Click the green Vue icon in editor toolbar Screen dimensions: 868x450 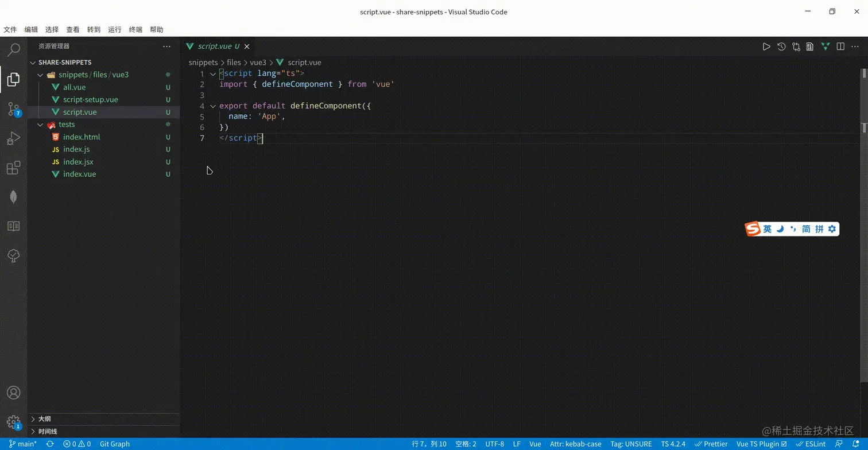coord(826,46)
